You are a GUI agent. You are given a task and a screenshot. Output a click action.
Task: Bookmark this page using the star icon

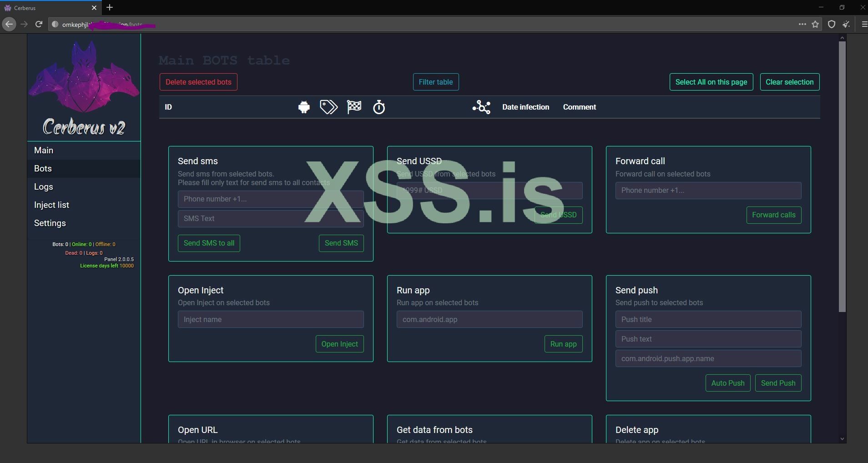coord(815,25)
